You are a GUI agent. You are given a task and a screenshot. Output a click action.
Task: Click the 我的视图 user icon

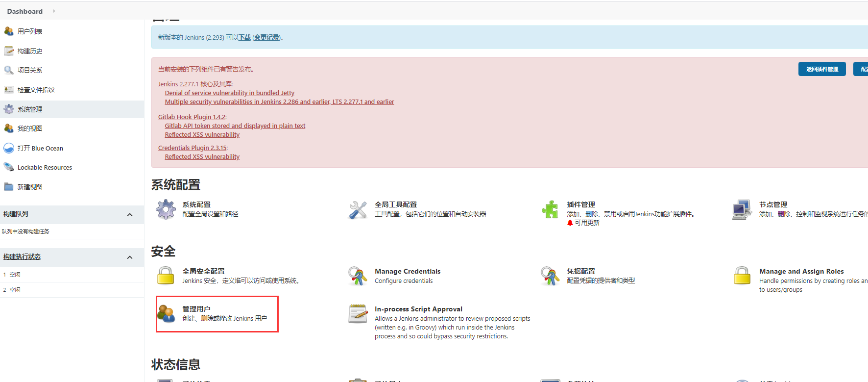coord(9,128)
